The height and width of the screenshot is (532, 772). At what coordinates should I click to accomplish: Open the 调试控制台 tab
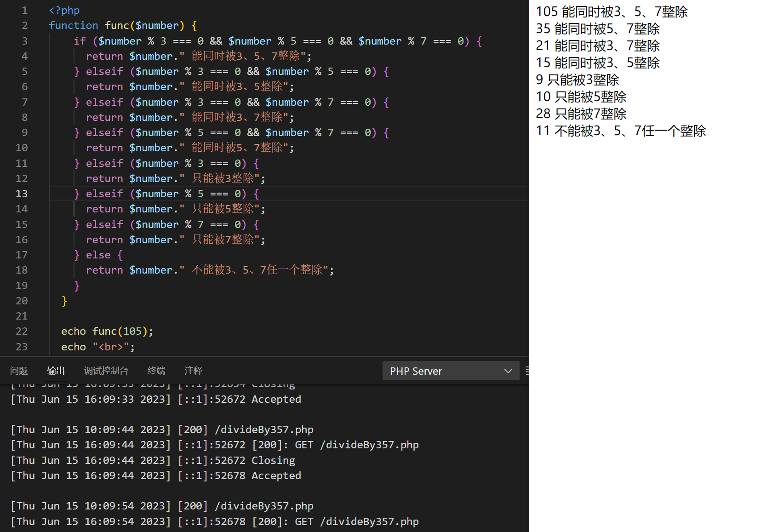point(106,371)
